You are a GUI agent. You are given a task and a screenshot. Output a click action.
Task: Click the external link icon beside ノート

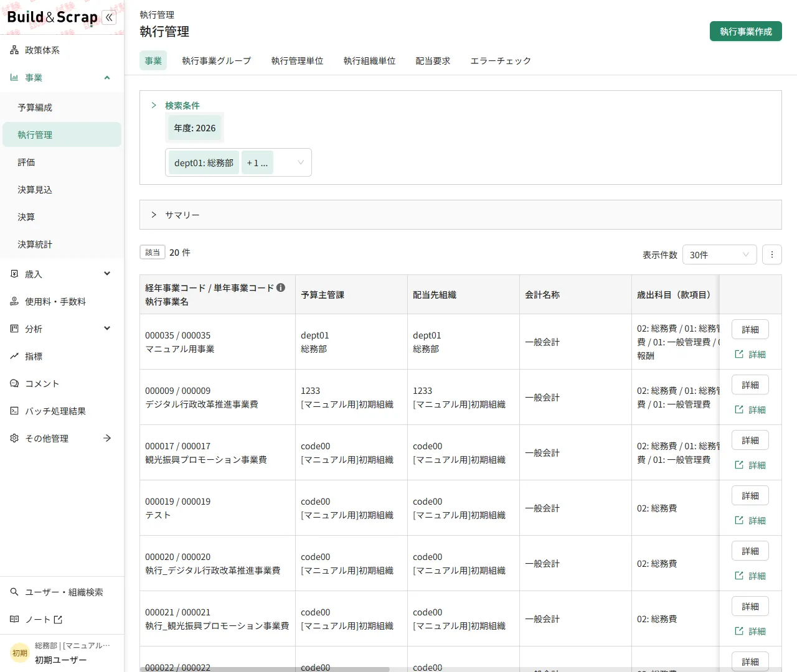[x=58, y=620]
